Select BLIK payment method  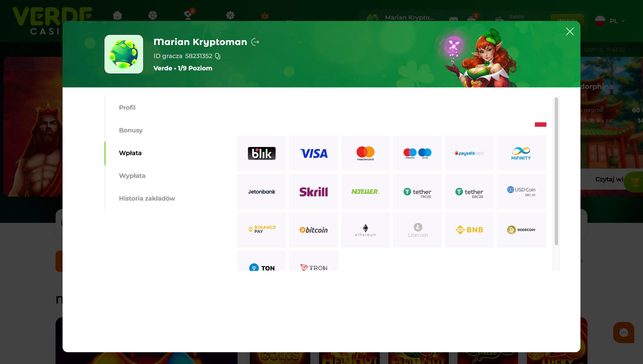pos(261,153)
